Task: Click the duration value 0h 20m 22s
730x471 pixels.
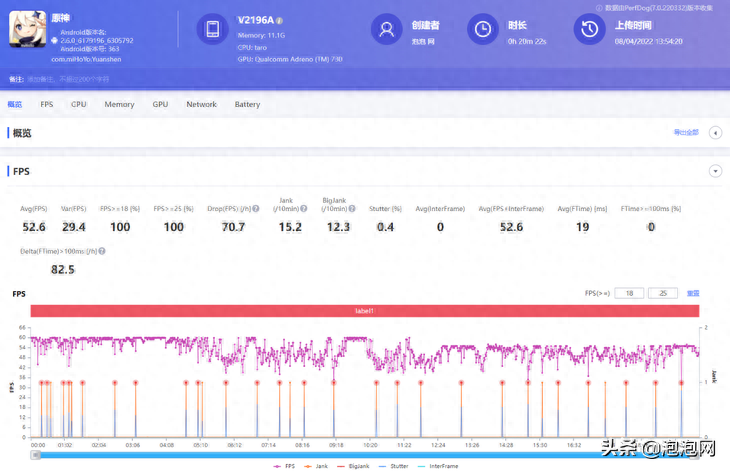Action: (x=527, y=41)
